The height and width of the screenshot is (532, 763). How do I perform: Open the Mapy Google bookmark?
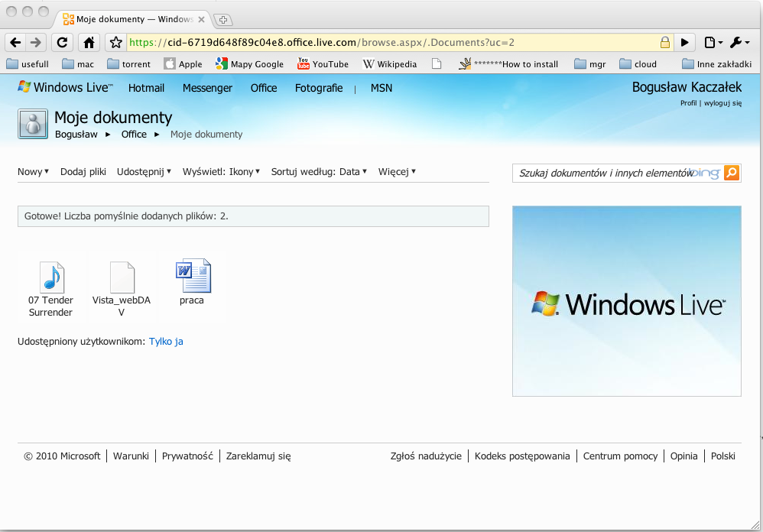click(x=250, y=63)
